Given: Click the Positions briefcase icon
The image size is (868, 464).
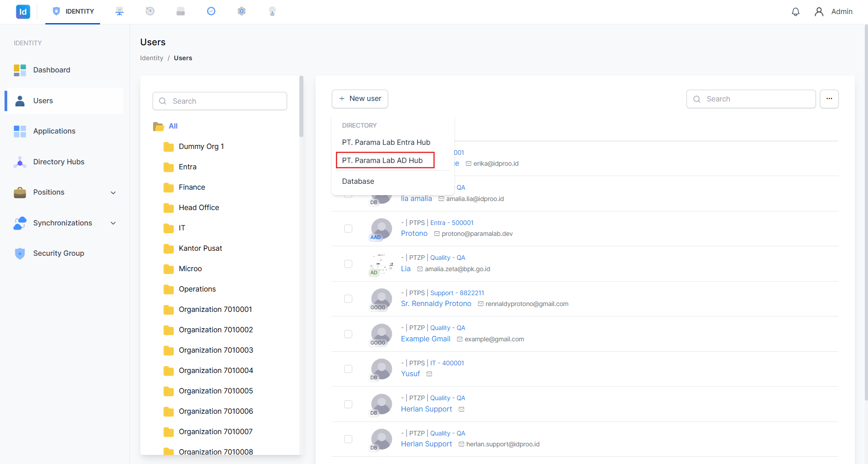Looking at the screenshot, I should [x=20, y=192].
